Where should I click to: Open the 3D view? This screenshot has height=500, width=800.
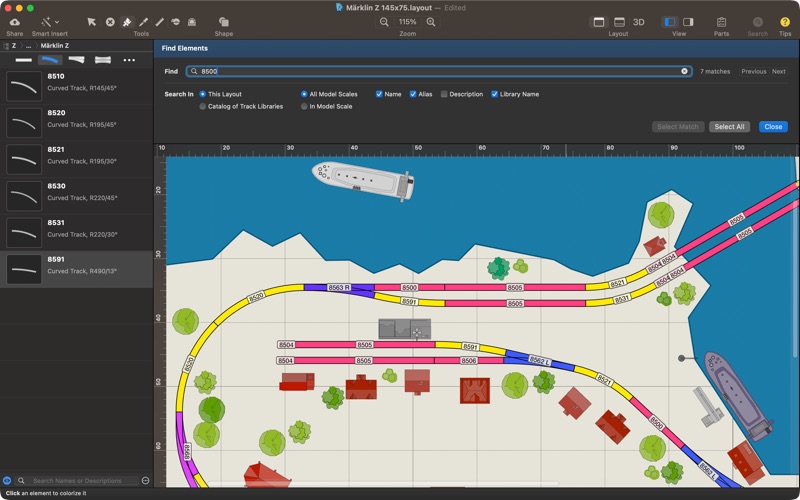[638, 22]
